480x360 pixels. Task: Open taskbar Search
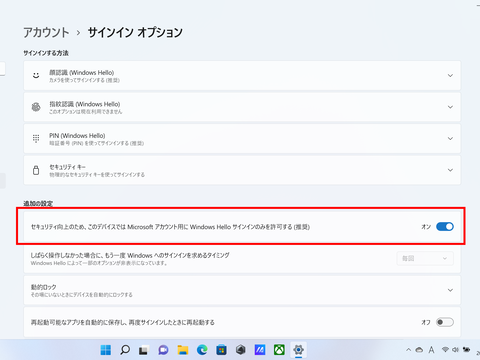coord(125,350)
